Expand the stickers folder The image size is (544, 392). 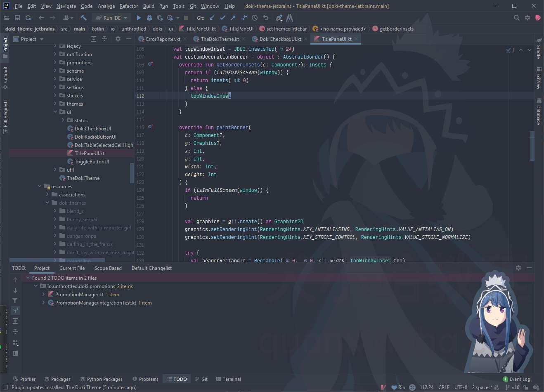coord(55,96)
